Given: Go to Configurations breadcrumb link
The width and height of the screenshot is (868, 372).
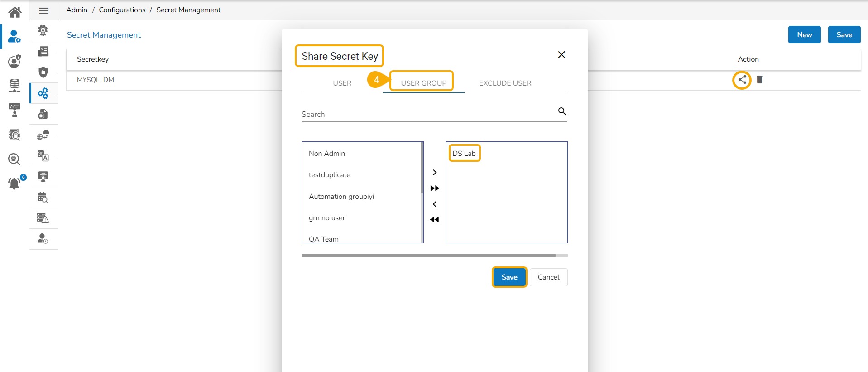Looking at the screenshot, I should (x=122, y=10).
